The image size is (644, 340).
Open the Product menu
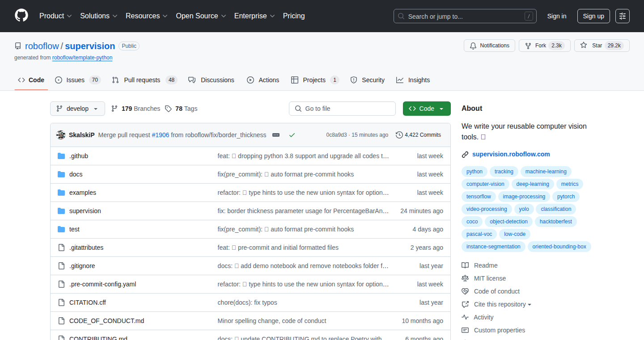[x=55, y=16]
